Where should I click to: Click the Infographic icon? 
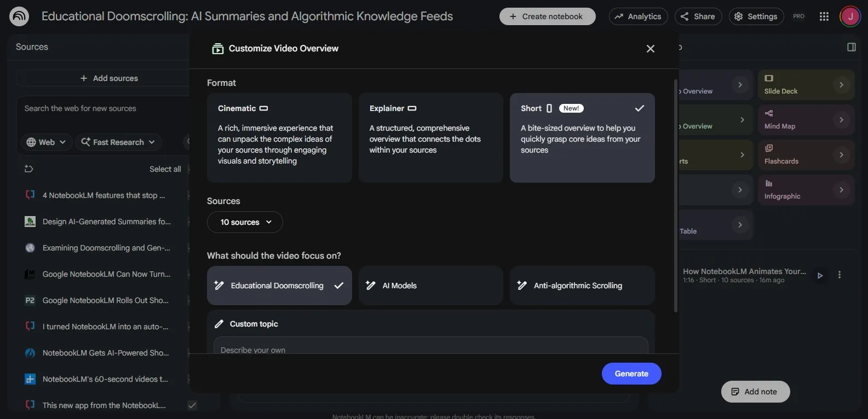tap(769, 183)
